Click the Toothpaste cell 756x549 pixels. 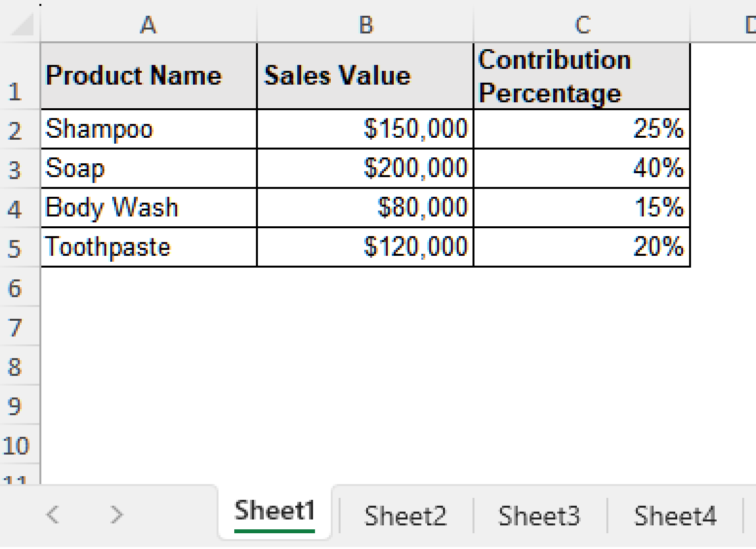point(149,247)
